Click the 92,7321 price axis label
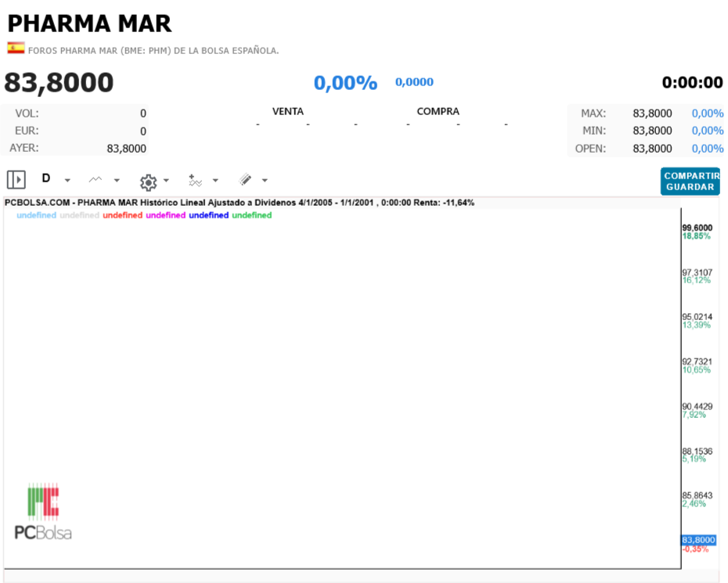 (697, 362)
